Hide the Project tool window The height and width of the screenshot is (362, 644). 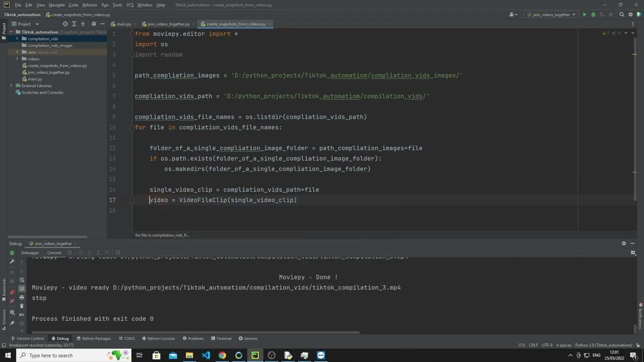point(103,24)
